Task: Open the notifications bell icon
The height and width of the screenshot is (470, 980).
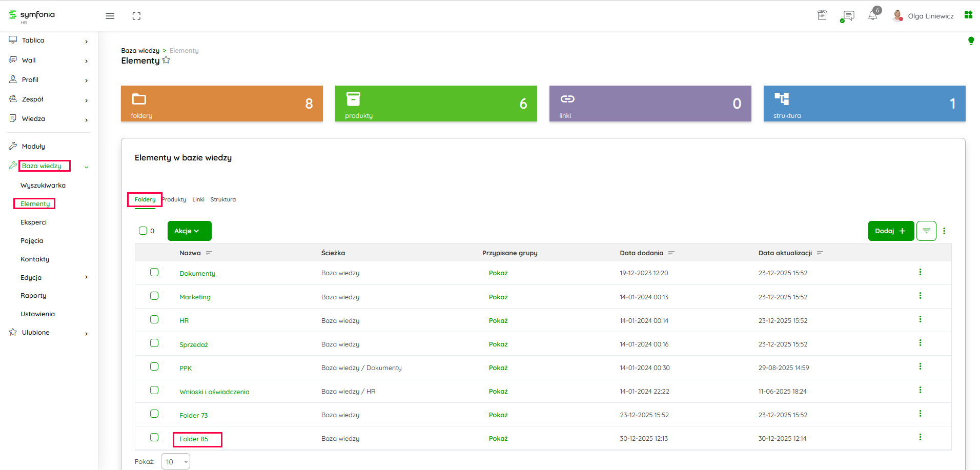Action: pos(872,16)
